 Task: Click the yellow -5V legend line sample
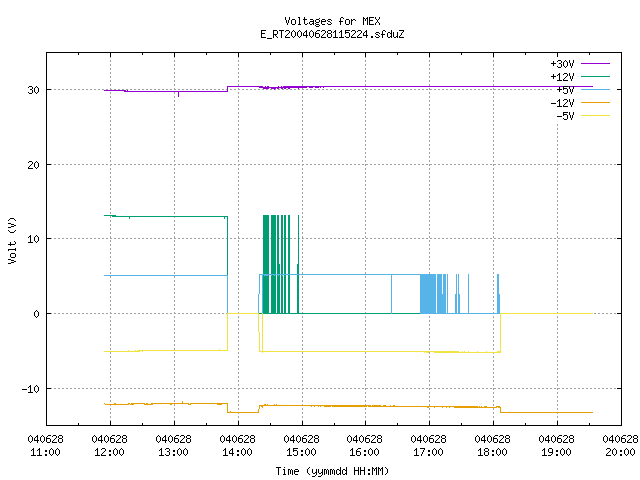[x=595, y=116]
